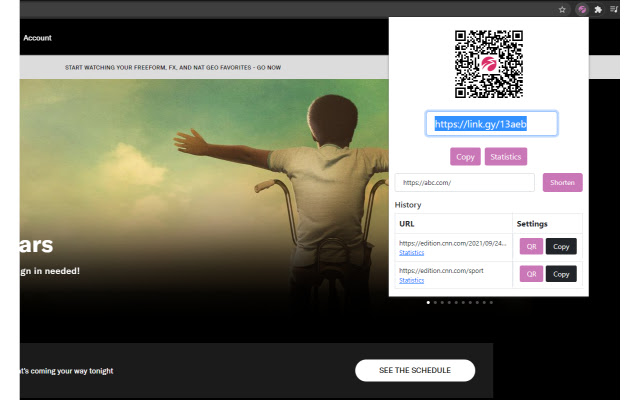
Task: Show QR for the cnn.com/2021/09/24 link
Action: (531, 247)
